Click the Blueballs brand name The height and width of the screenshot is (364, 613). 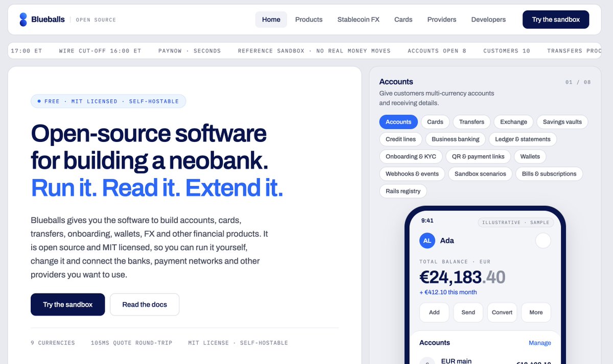[x=48, y=19]
